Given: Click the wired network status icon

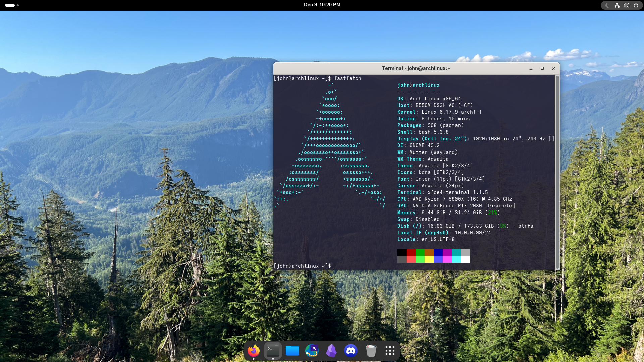Looking at the screenshot, I should click(617, 5).
